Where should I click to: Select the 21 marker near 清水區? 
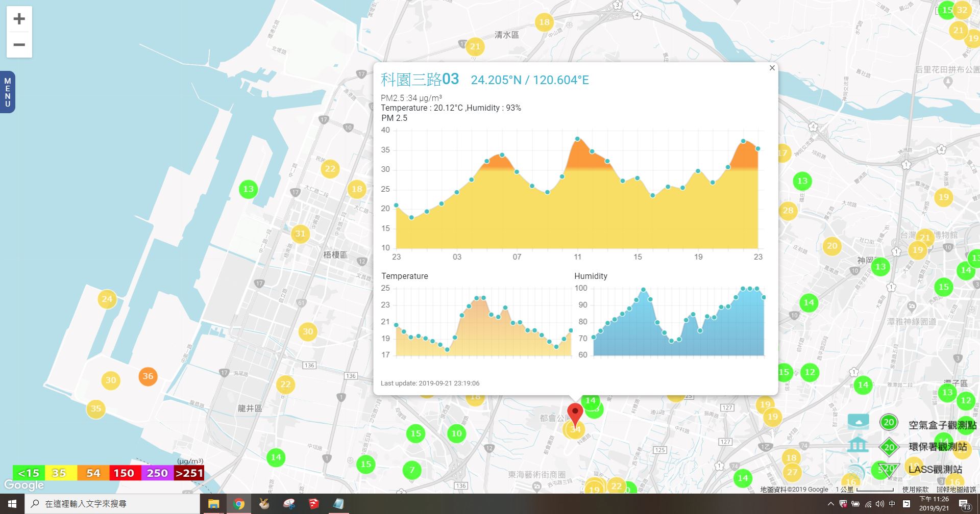click(x=475, y=47)
